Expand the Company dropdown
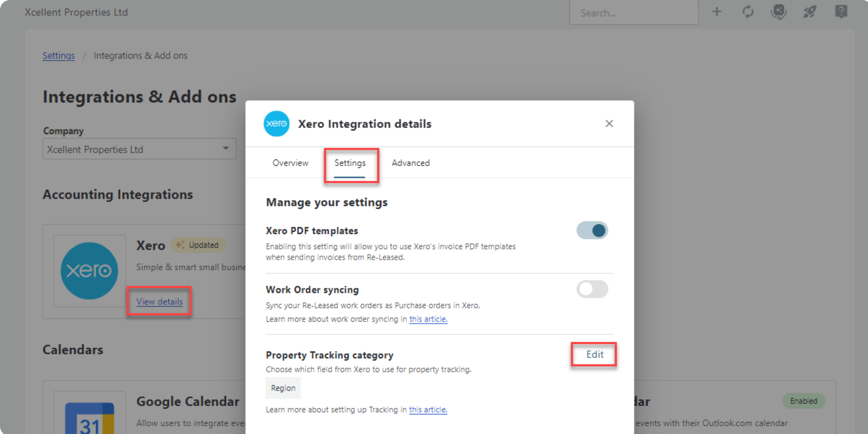 pos(140,149)
